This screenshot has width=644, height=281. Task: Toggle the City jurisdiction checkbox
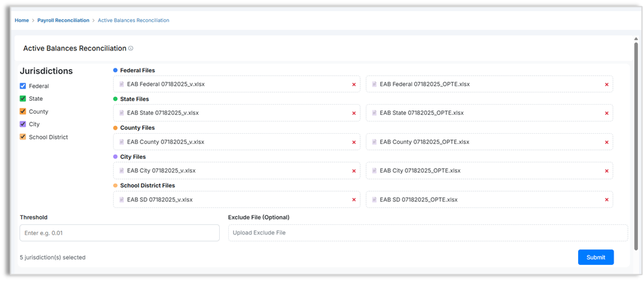23,124
